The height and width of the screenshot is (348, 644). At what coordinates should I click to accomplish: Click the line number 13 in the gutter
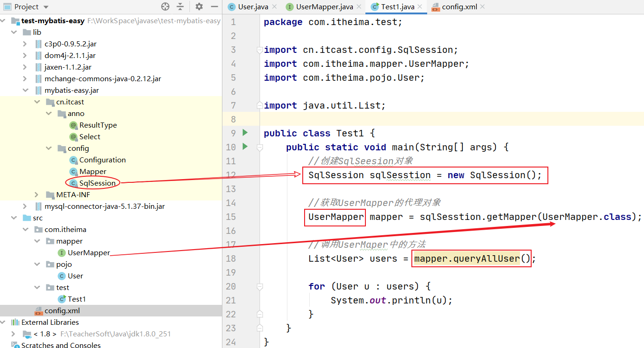(231, 189)
